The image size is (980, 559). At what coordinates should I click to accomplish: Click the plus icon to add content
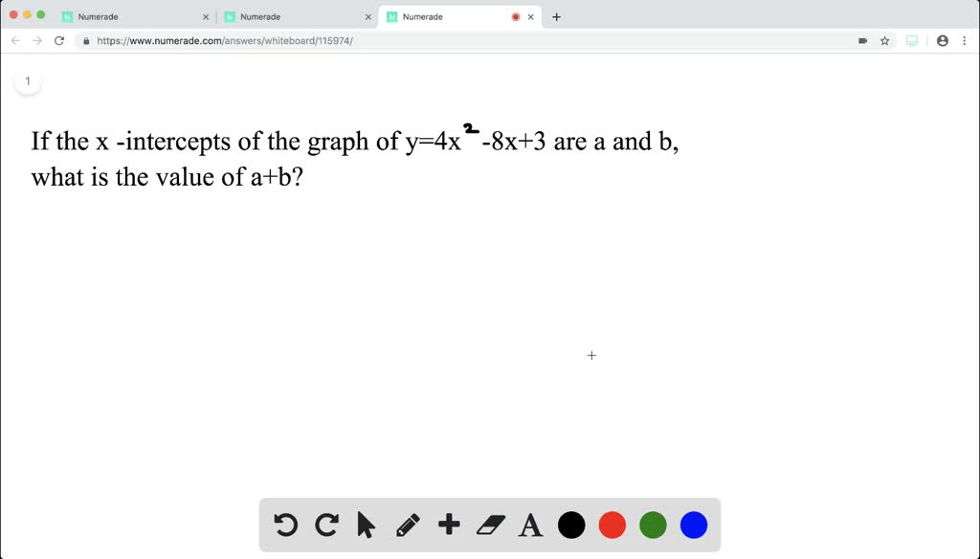coord(449,525)
